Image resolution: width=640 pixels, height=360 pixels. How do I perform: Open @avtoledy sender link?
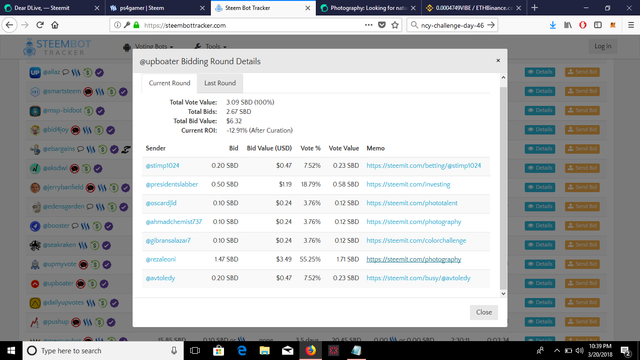click(x=160, y=278)
